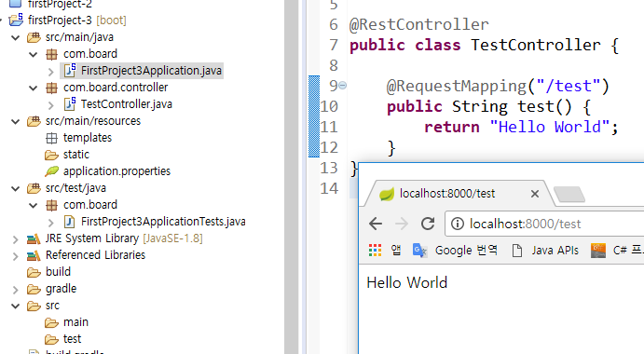
Task: Reload the localhost:8000/test page
Action: pyautogui.click(x=428, y=224)
